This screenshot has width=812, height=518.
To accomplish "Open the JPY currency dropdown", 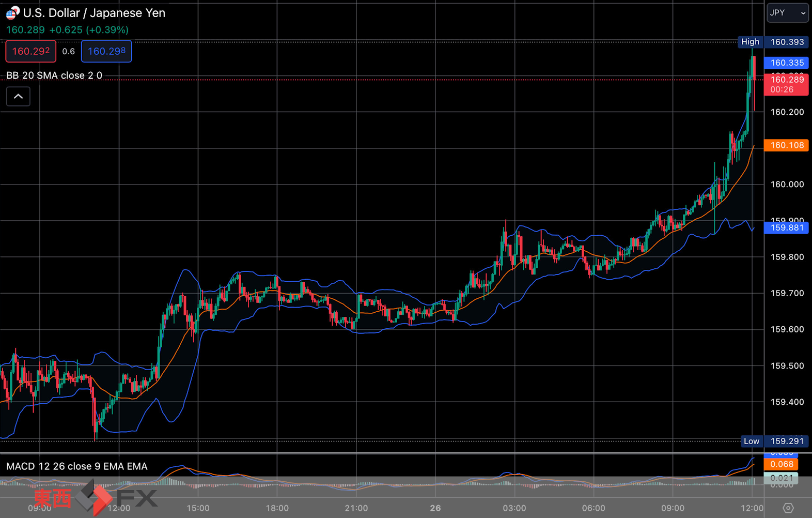I will coord(787,13).
